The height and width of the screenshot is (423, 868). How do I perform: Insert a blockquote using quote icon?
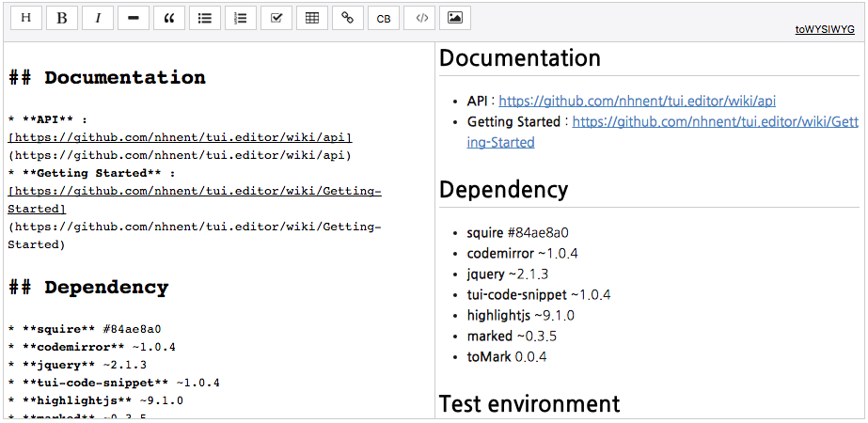169,18
